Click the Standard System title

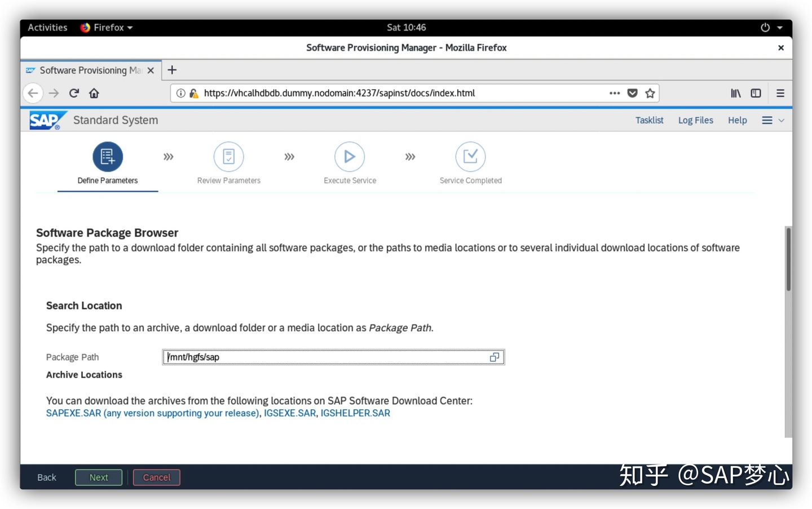(116, 120)
